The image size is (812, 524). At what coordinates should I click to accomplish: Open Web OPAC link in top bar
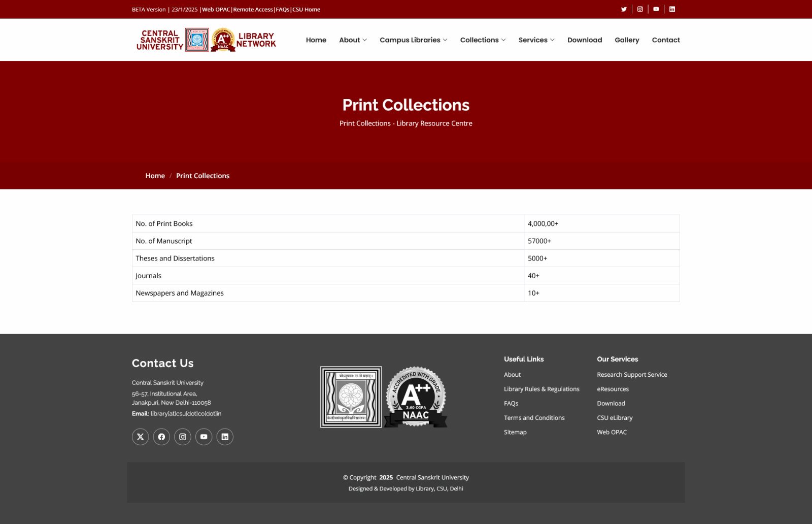(x=216, y=9)
